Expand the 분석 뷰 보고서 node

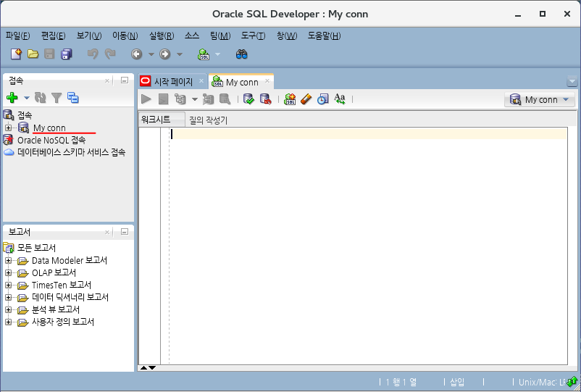(x=8, y=309)
